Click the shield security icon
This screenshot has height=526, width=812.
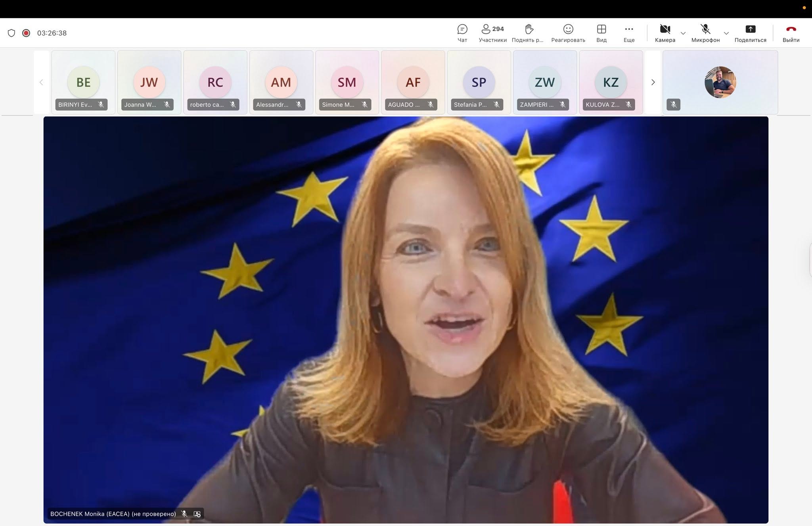coord(11,33)
